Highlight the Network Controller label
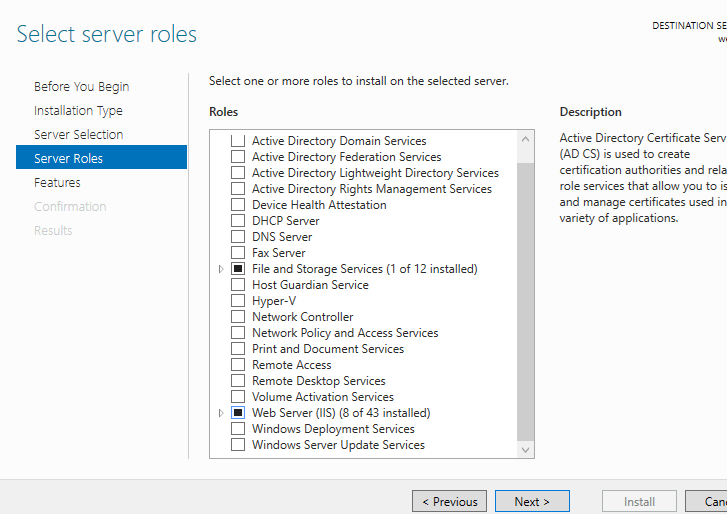 302,317
